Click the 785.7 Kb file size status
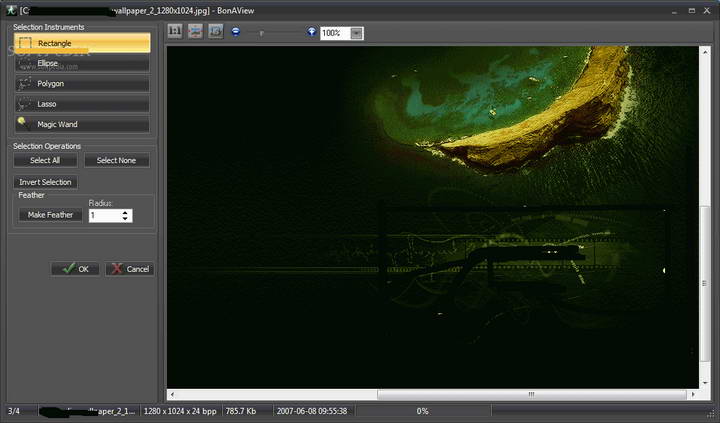This screenshot has height=423, width=720. point(241,411)
